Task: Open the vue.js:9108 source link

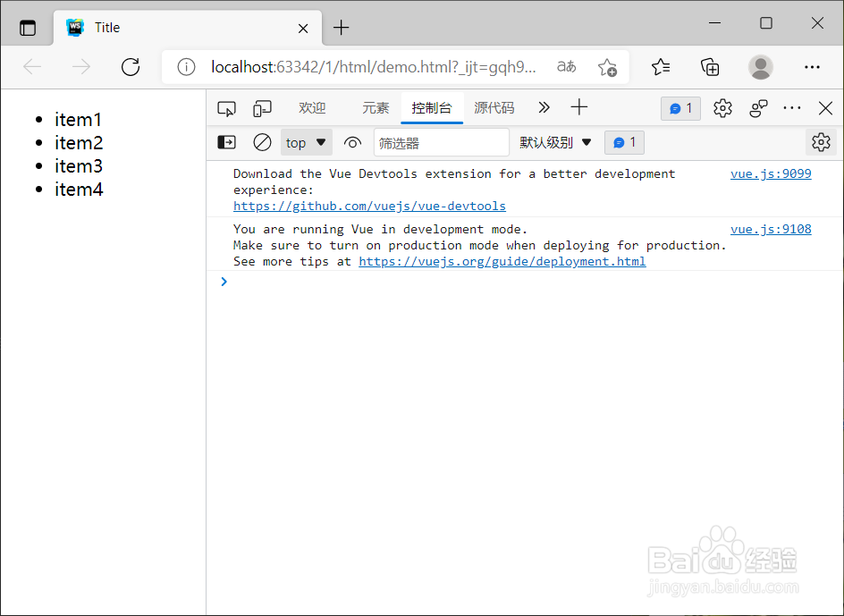Action: point(771,229)
